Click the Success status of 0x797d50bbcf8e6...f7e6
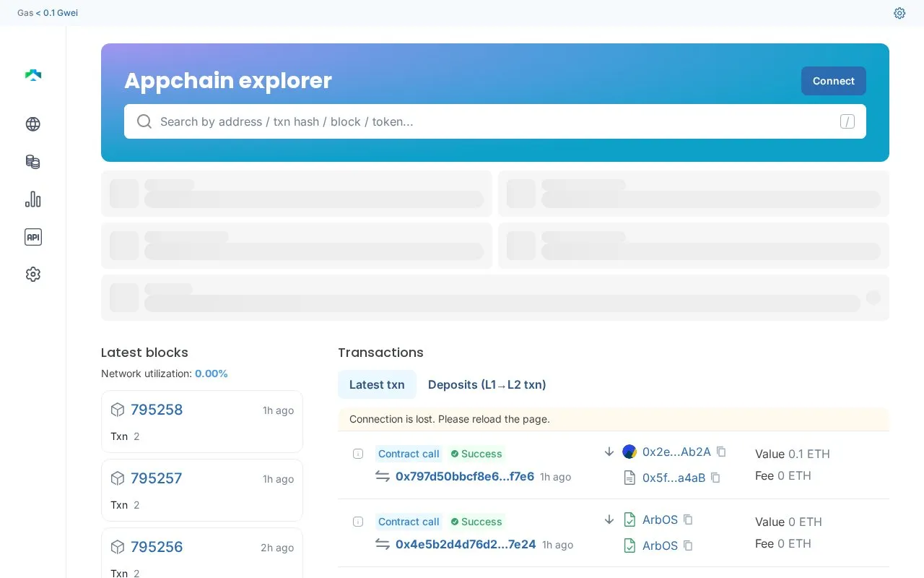 click(476, 454)
